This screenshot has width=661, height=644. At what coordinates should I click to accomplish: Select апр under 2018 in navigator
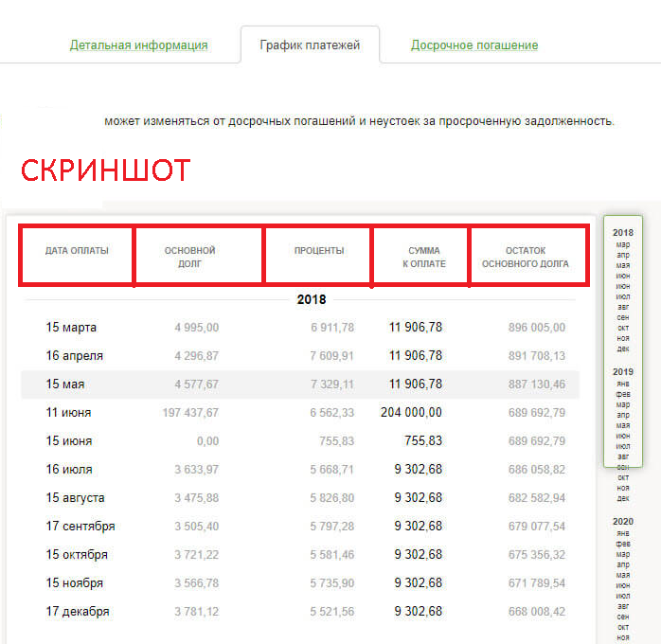tap(622, 256)
